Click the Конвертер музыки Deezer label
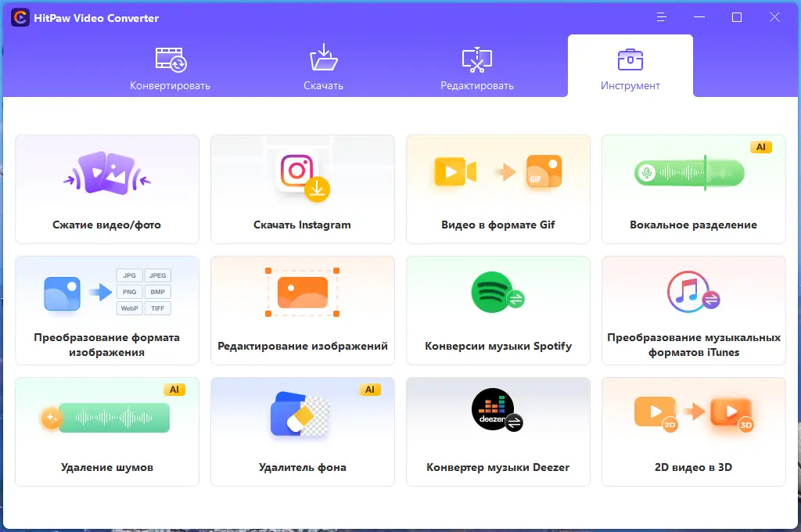 [x=498, y=467]
